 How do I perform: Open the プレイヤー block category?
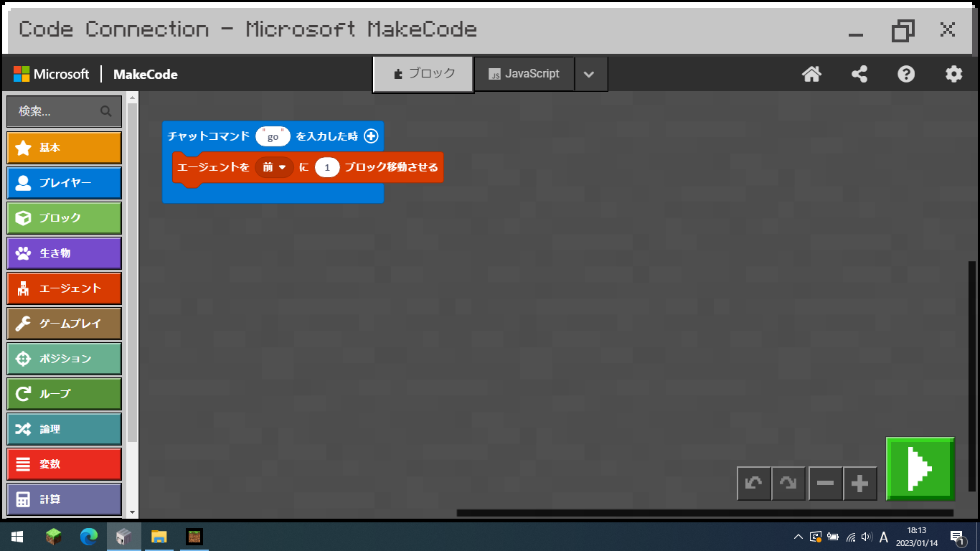point(64,183)
